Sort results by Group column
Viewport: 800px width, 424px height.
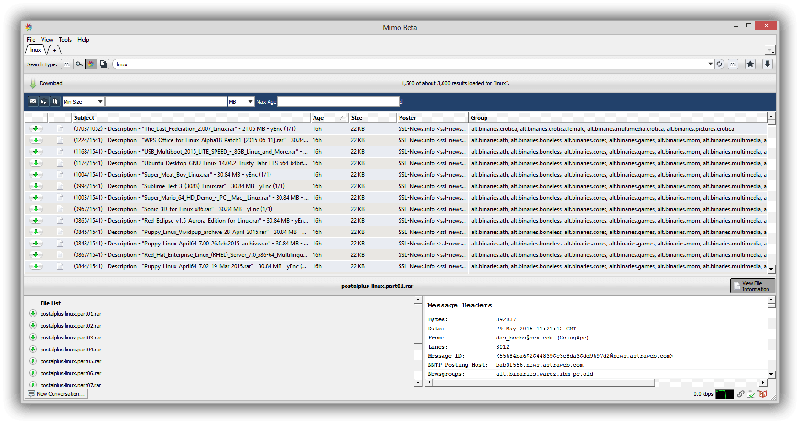click(x=617, y=118)
